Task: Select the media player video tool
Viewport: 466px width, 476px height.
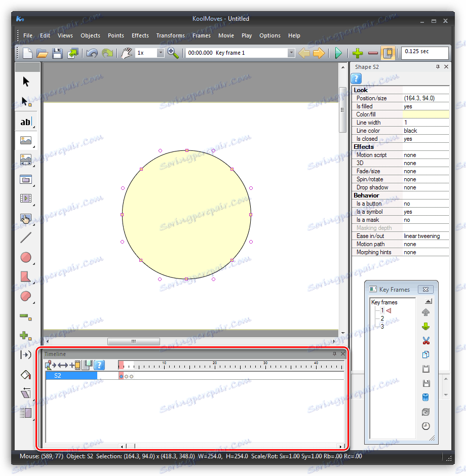Action: 26,198
